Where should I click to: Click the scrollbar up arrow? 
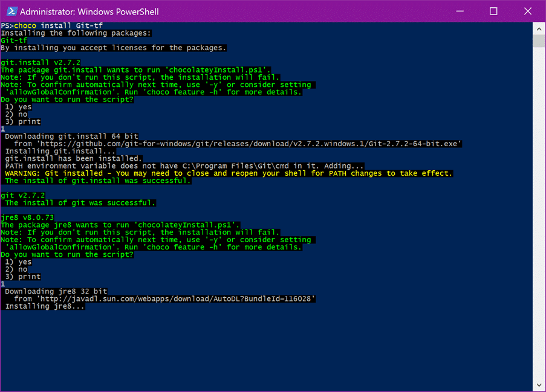[x=539, y=29]
